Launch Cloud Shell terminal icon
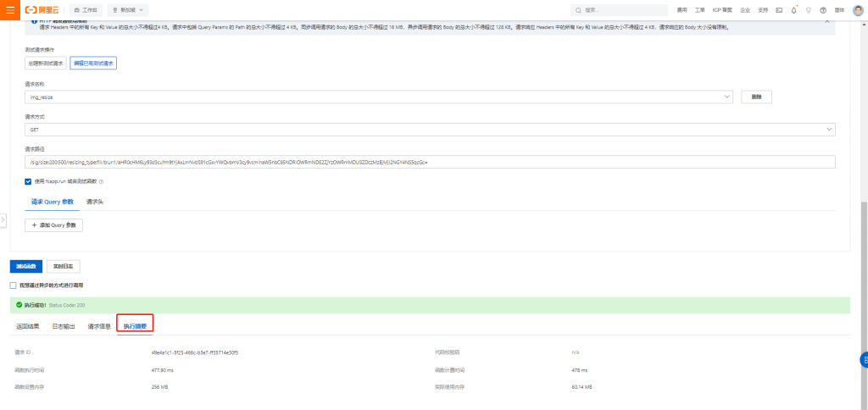The image size is (868, 410). coord(780,10)
